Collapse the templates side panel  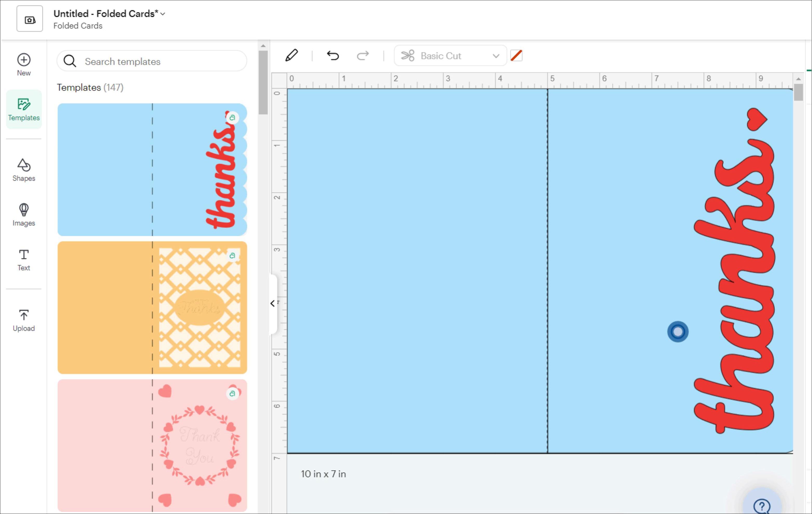273,303
